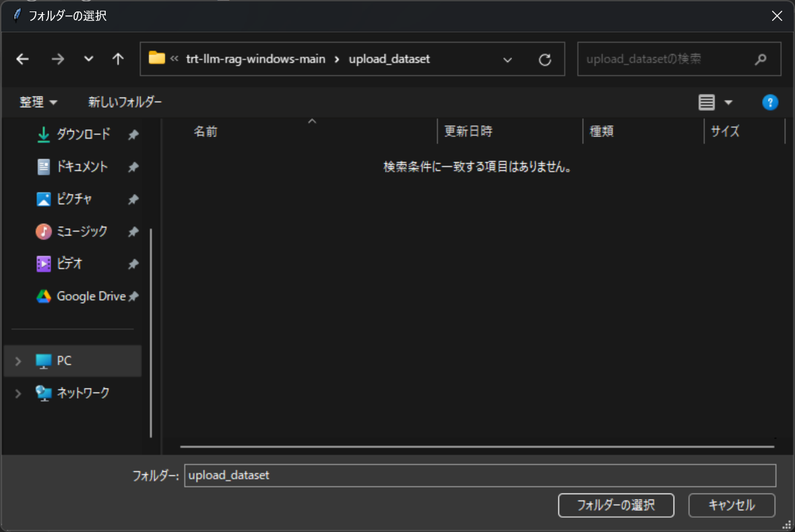795x532 pixels.
Task: Open the recent locations dropdown chevron
Action: (x=89, y=59)
